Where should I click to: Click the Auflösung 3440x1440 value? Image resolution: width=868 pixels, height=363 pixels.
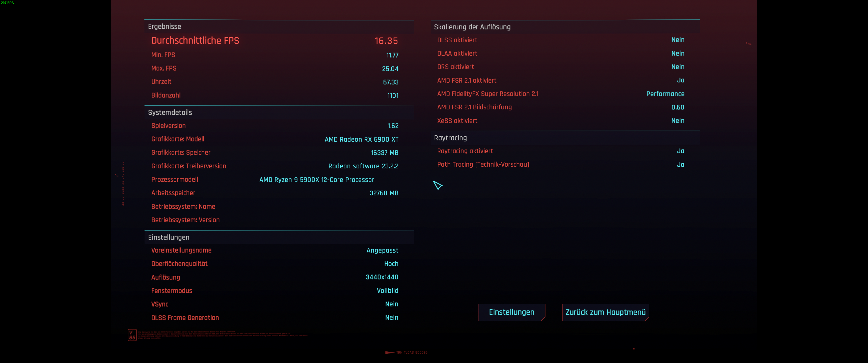(x=382, y=277)
